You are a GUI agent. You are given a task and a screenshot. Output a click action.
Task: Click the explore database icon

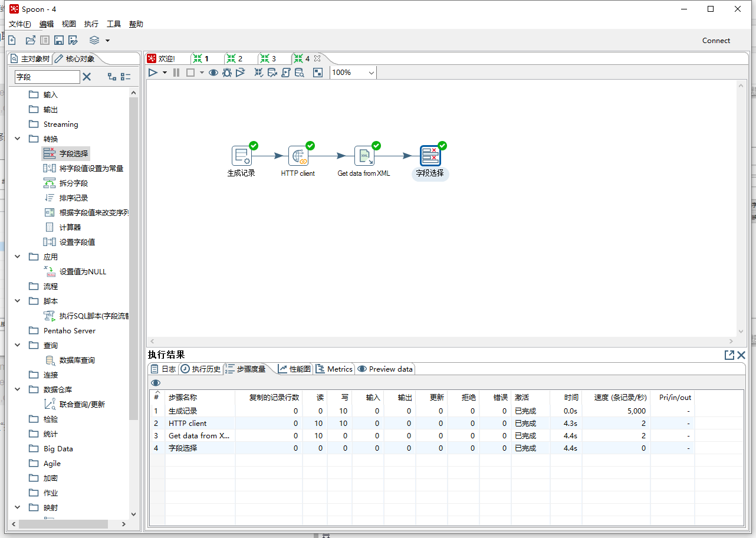coord(300,73)
